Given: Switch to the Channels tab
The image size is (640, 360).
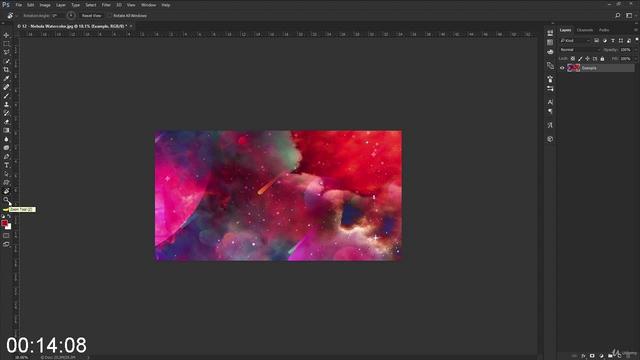Looking at the screenshot, I should click(584, 30).
